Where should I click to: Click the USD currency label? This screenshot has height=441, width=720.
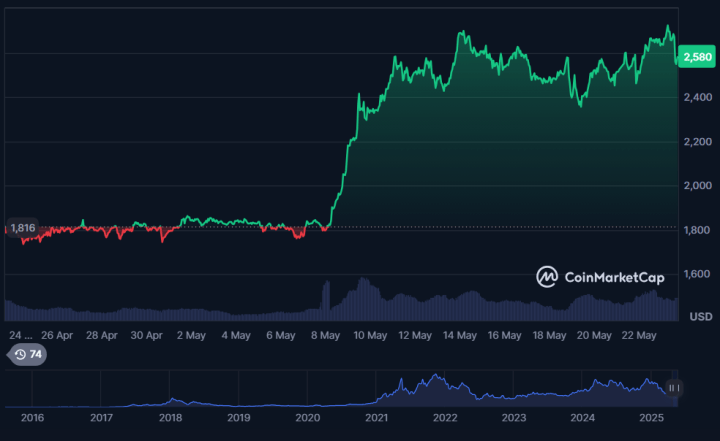701,316
